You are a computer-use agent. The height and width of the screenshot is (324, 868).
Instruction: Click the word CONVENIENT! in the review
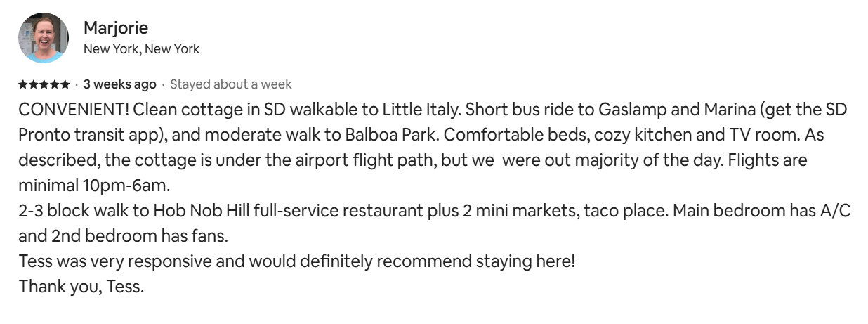point(74,110)
